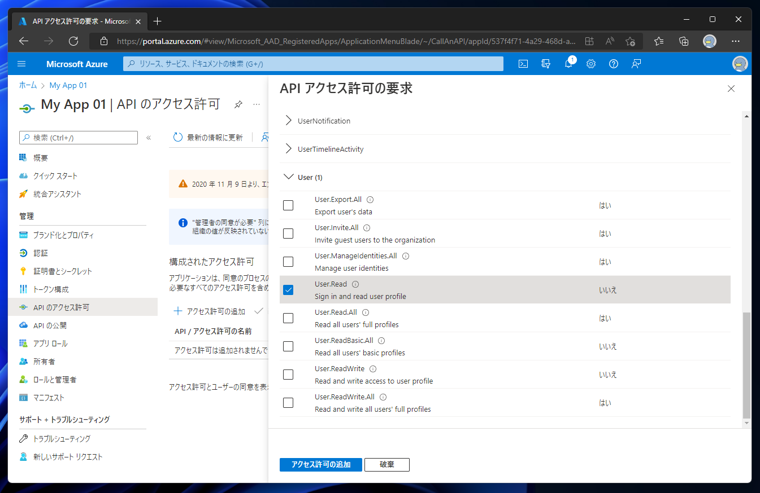This screenshot has width=760, height=493.
Task: Open the browser profile icon
Action: (710, 41)
